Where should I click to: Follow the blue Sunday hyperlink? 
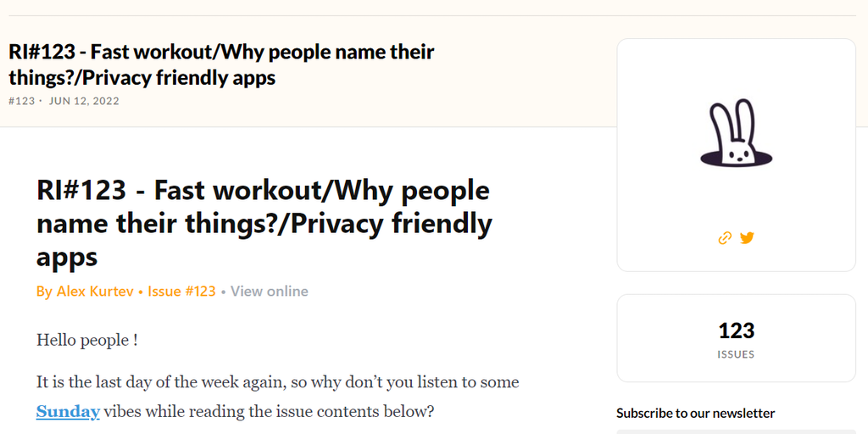coord(68,413)
